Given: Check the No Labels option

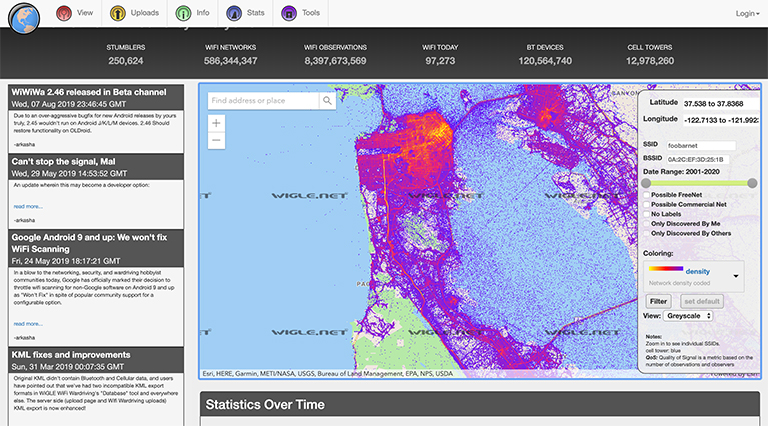Looking at the screenshot, I should [x=645, y=213].
